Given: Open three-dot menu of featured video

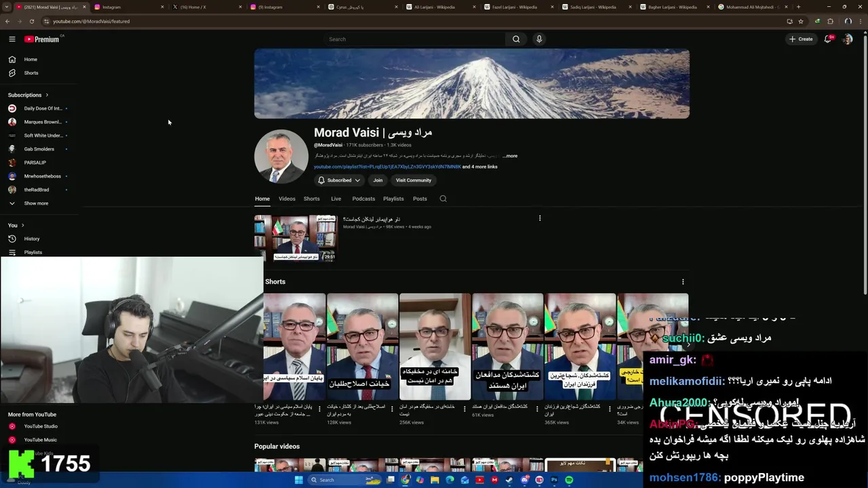Looking at the screenshot, I should [x=540, y=218].
